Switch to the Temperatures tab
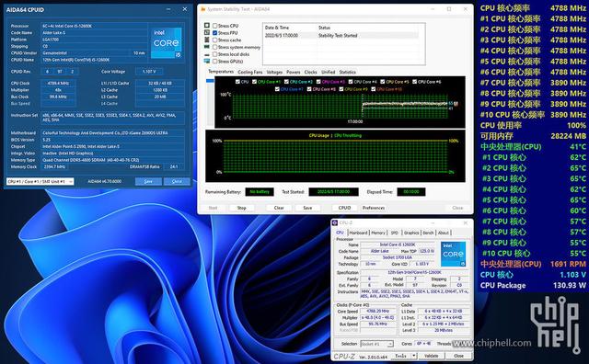 click(221, 72)
